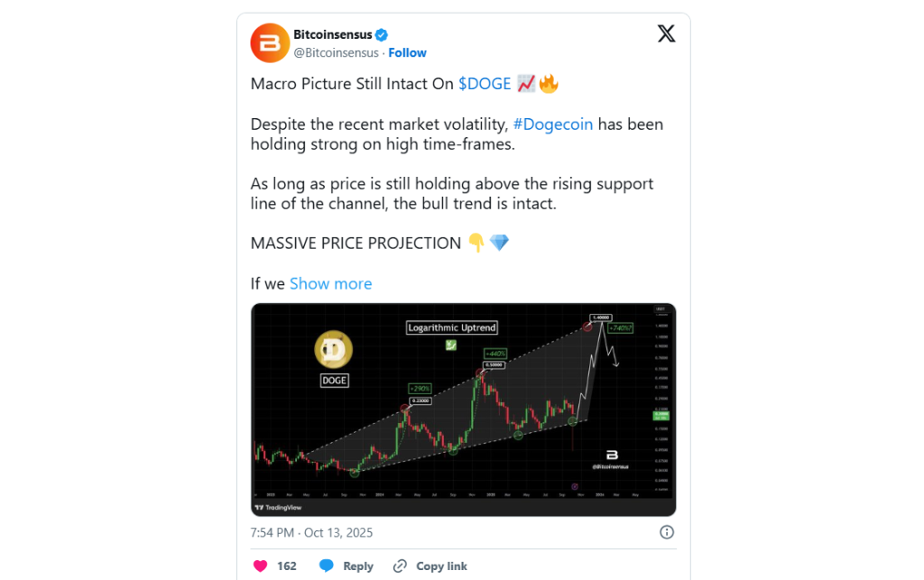Screen dimensions: 924x580
Task: Open the 7:54 PM Oct 13, 2025 timestamp
Action: [x=311, y=532]
